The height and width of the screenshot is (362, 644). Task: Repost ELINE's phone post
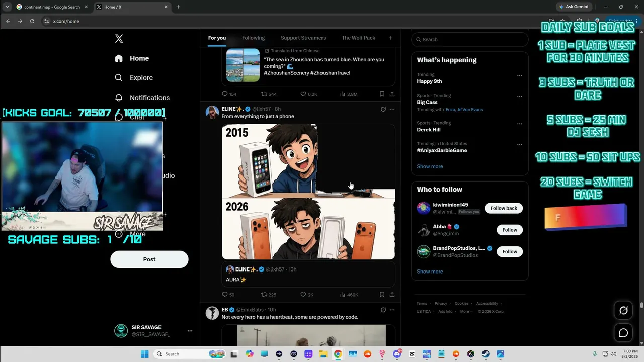(269, 295)
